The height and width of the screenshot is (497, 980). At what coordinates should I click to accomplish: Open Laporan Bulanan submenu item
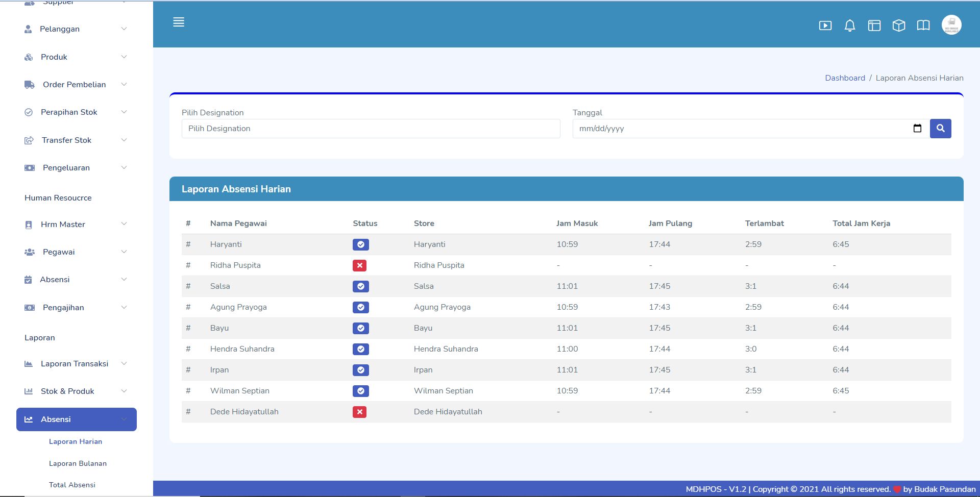[x=78, y=463]
